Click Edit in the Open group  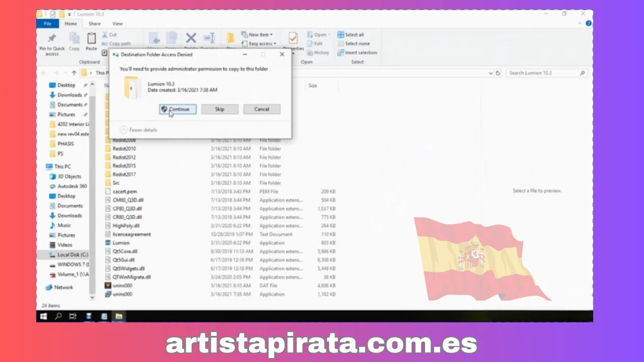[x=314, y=44]
